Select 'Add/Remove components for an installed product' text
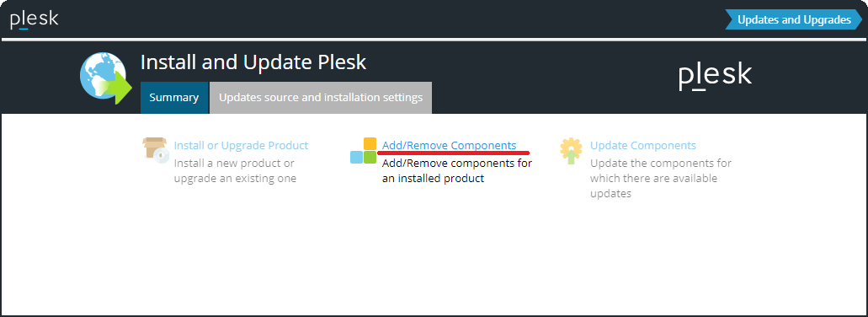 (x=456, y=171)
